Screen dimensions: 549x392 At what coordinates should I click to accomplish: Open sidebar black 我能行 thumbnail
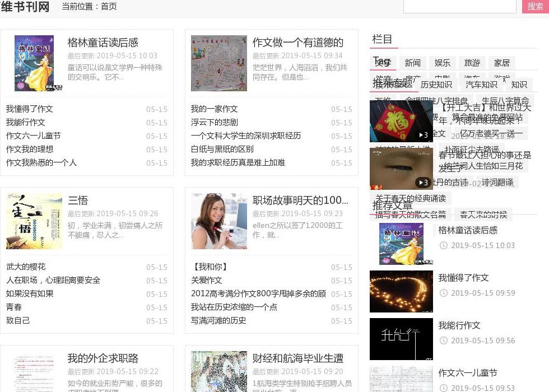pos(401,339)
